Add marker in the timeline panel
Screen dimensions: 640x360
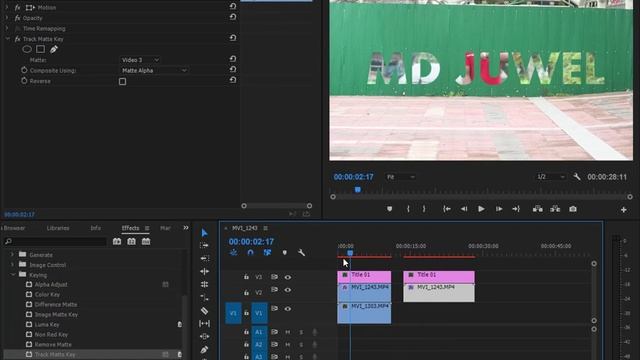pyautogui.click(x=284, y=253)
